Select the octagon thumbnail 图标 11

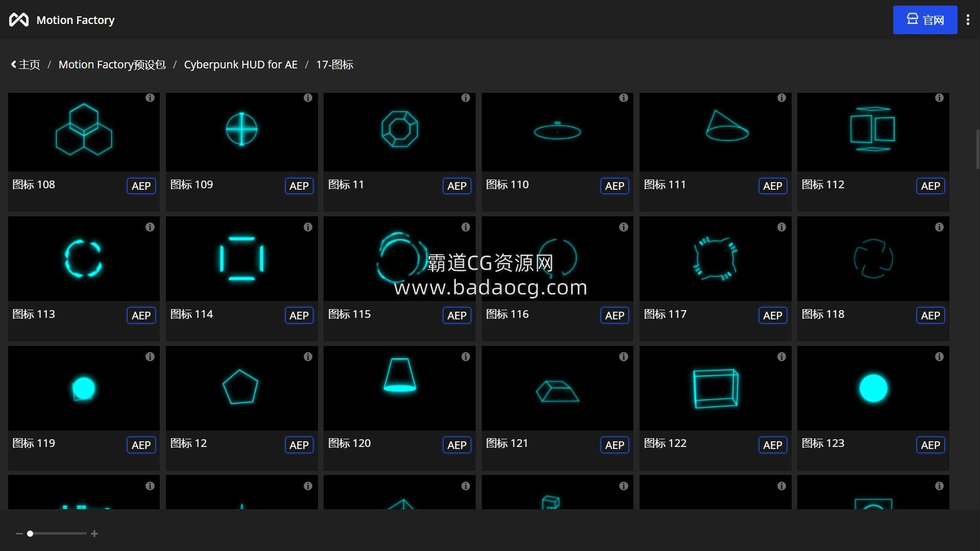click(400, 132)
